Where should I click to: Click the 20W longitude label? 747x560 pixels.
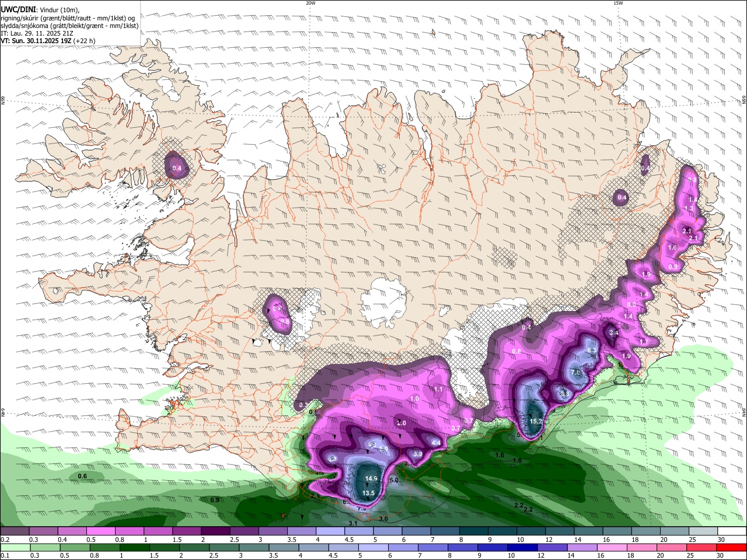point(310,2)
